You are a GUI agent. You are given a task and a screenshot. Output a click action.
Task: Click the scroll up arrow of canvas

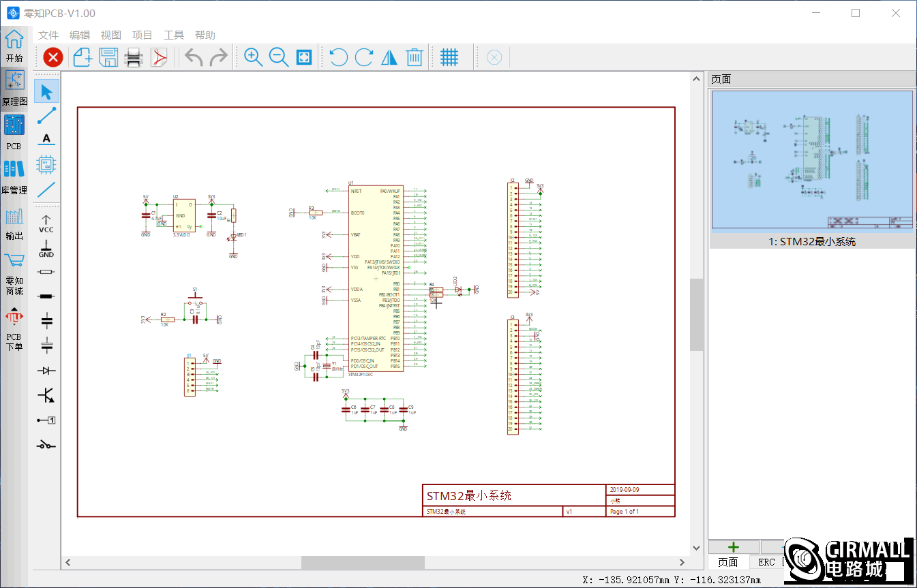click(x=696, y=79)
